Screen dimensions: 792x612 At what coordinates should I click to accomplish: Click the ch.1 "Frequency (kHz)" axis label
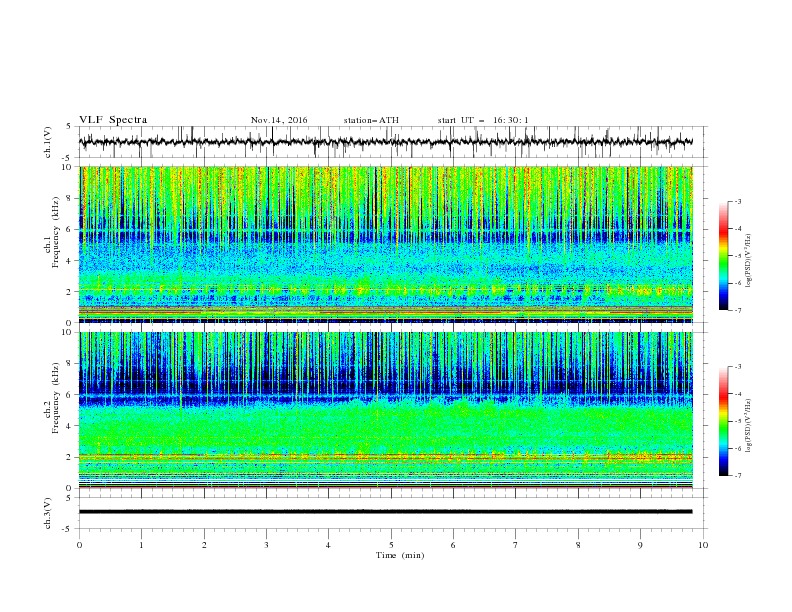56,233
